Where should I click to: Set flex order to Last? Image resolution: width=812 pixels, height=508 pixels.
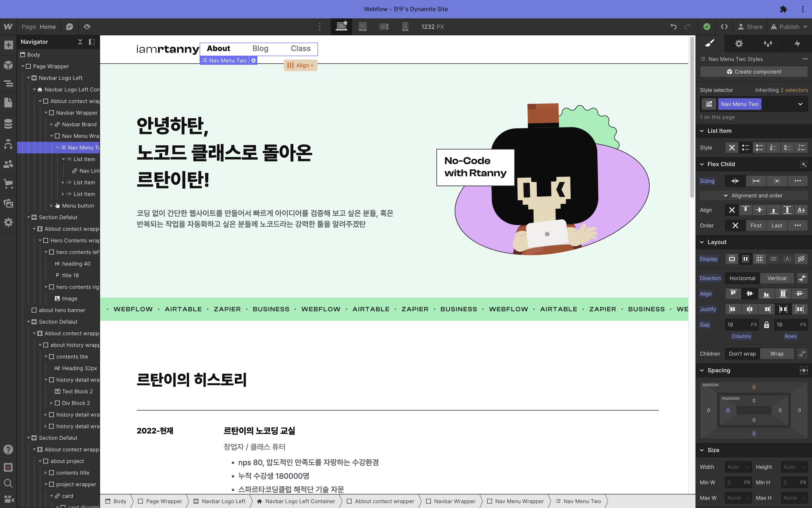[777, 225]
